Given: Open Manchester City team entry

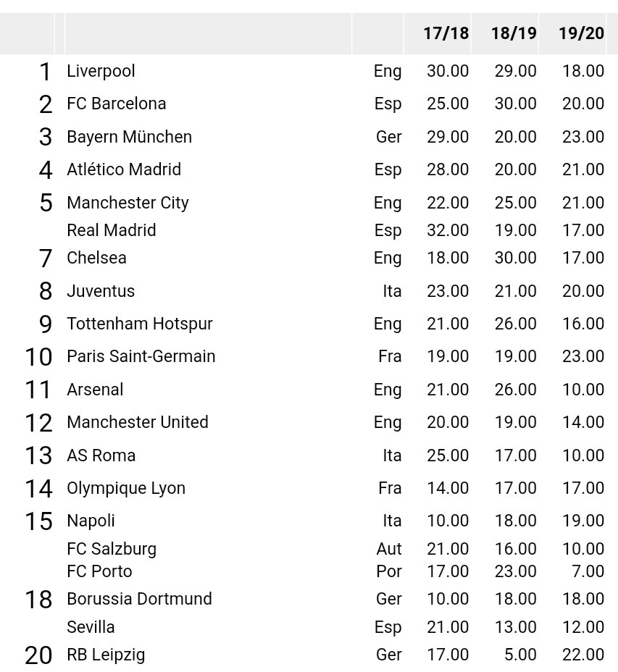Looking at the screenshot, I should pyautogui.click(x=128, y=203).
